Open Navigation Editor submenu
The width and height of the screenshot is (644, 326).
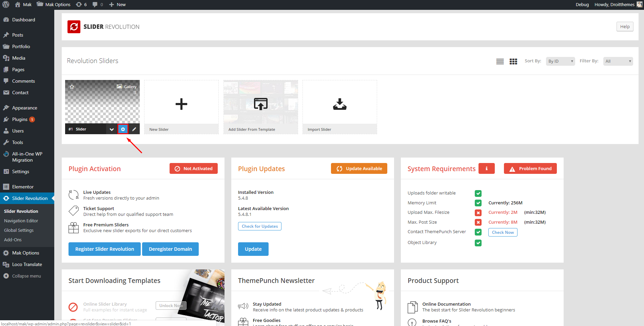coord(21,221)
